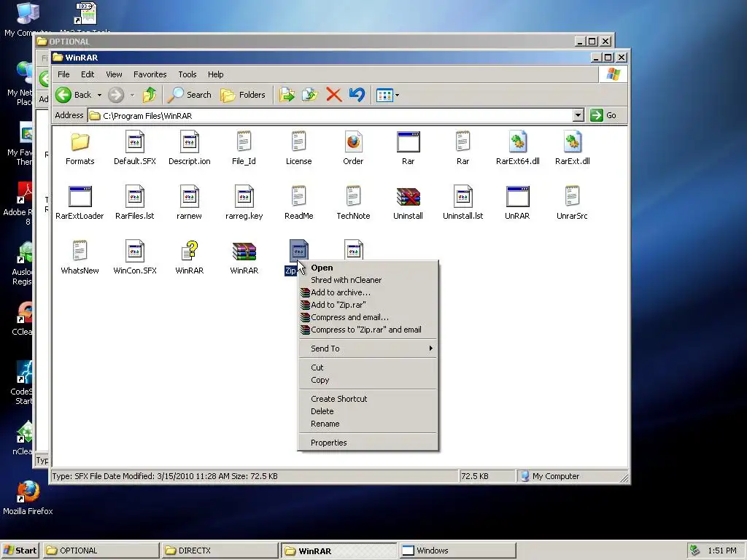The image size is (747, 560).
Task: Expand the Back history dropdown arrow
Action: click(x=99, y=96)
